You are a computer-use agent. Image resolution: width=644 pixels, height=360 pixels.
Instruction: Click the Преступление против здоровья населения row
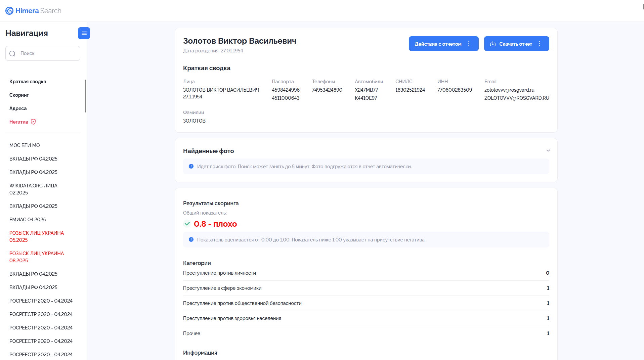[366, 318]
